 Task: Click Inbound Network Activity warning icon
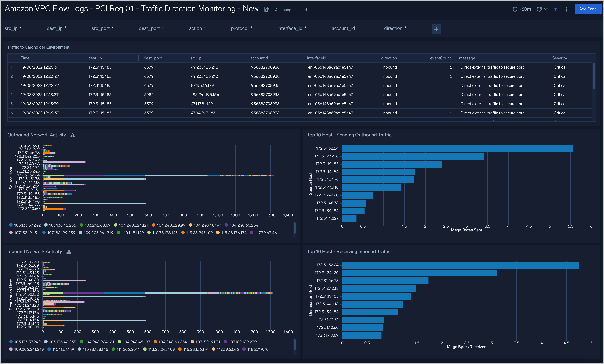tap(69, 252)
